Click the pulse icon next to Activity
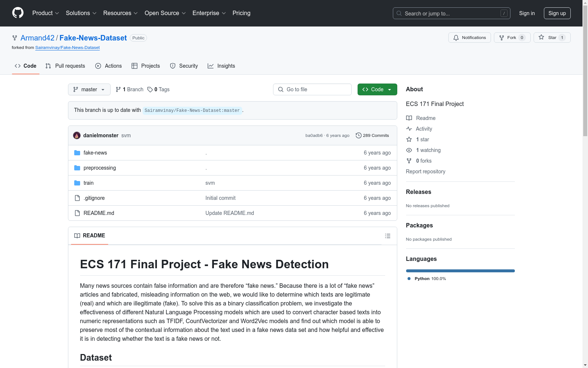Screen dimensions: 588x368 pos(409,129)
